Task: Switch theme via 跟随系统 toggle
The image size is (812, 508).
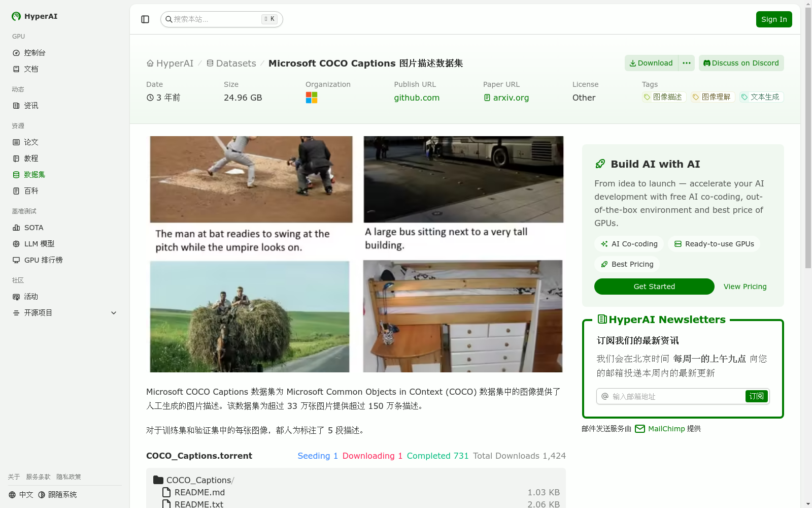Action: click(57, 495)
